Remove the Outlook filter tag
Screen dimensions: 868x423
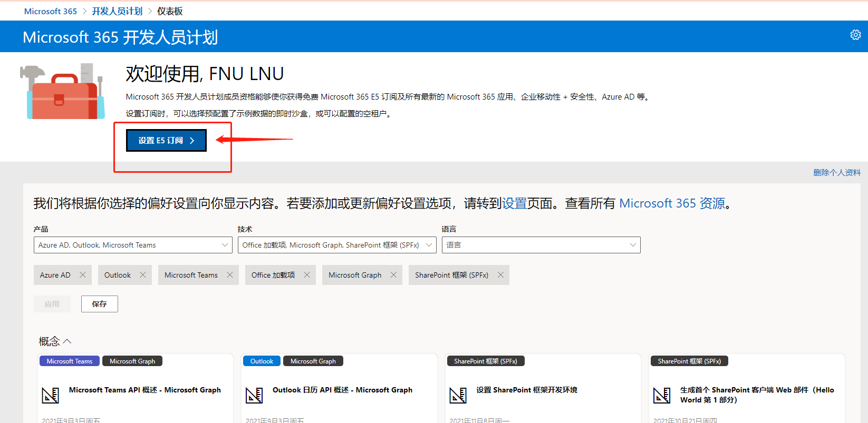tap(143, 275)
